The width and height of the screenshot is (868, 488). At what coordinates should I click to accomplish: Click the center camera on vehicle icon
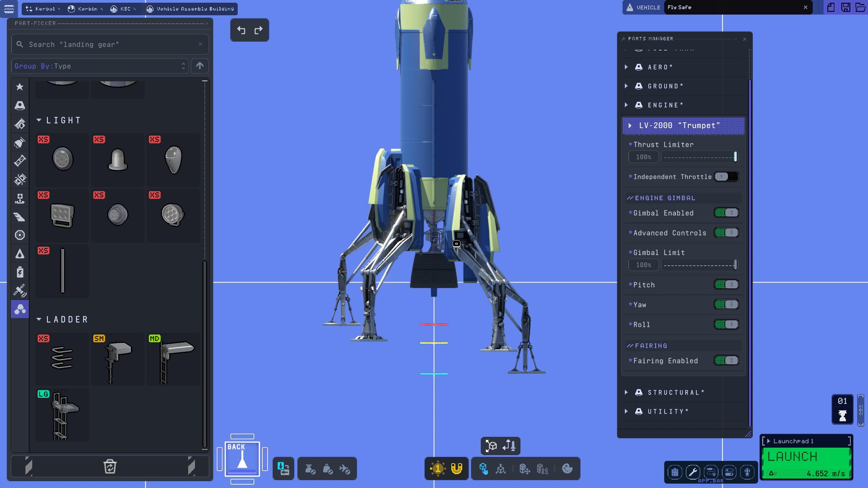tap(491, 446)
